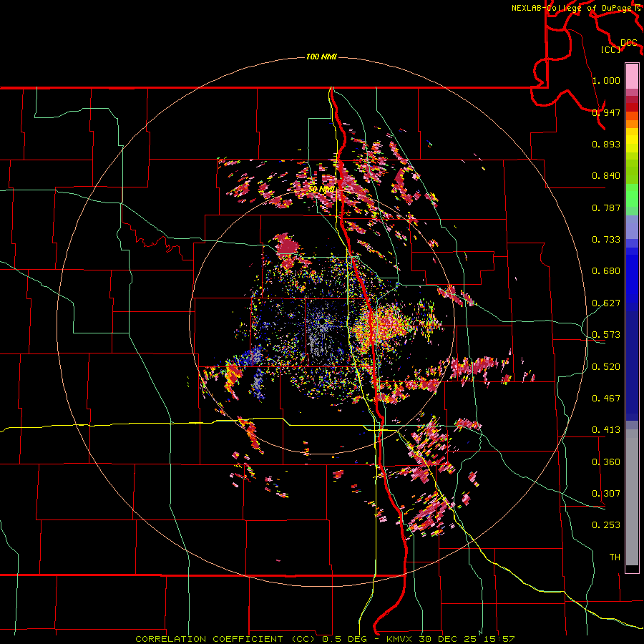Click the 1.000 scale value
Image resolution: width=644 pixels, height=644 pixels.
(x=606, y=80)
